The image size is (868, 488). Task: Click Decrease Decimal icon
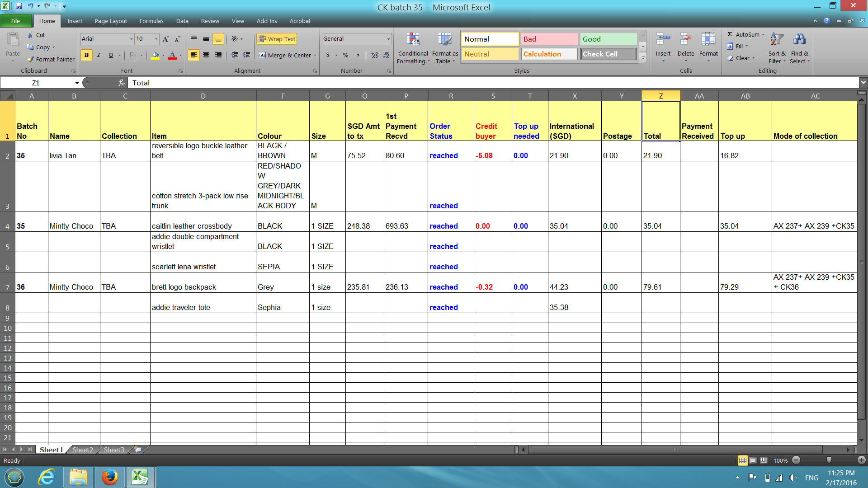(386, 55)
